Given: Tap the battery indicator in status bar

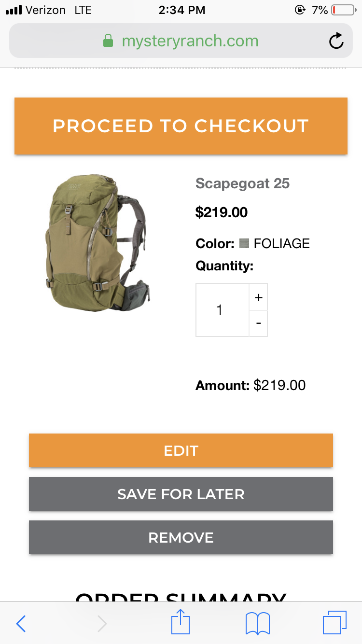Looking at the screenshot, I should point(343,10).
